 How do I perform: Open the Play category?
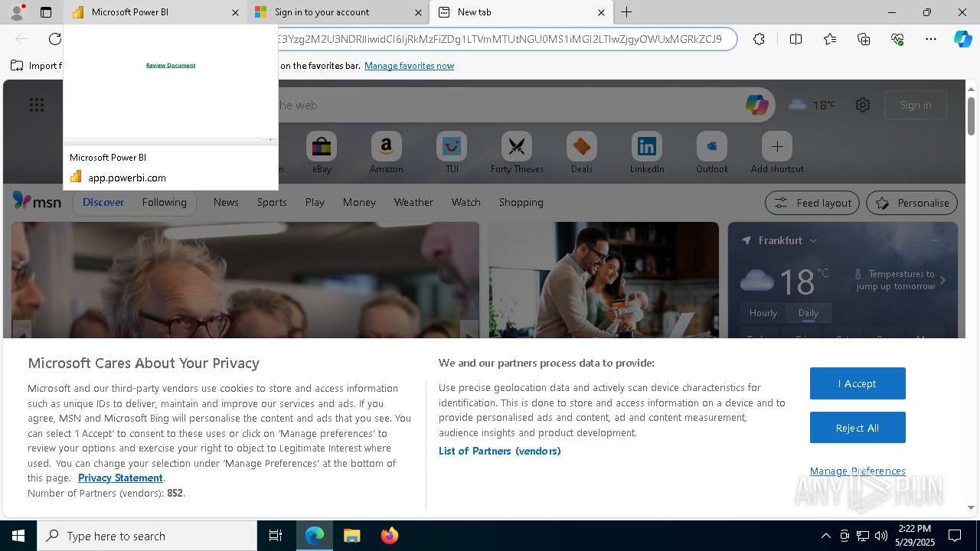pos(315,202)
